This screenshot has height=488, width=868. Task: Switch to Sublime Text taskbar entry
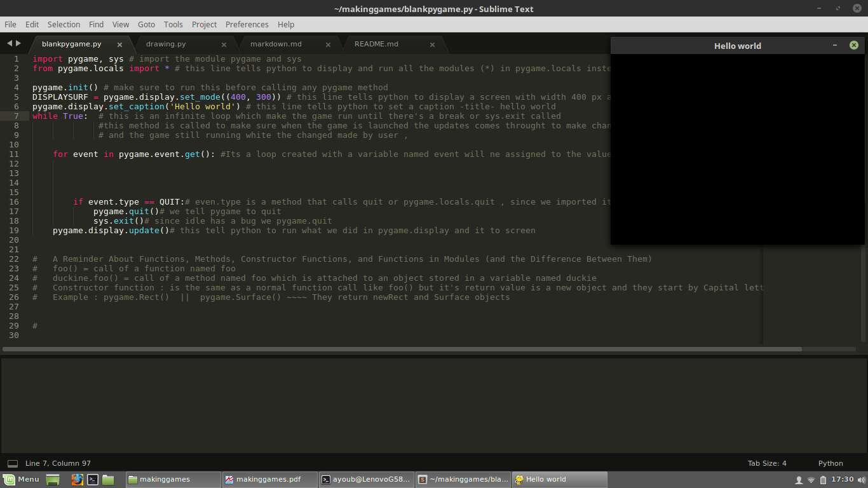(x=463, y=479)
